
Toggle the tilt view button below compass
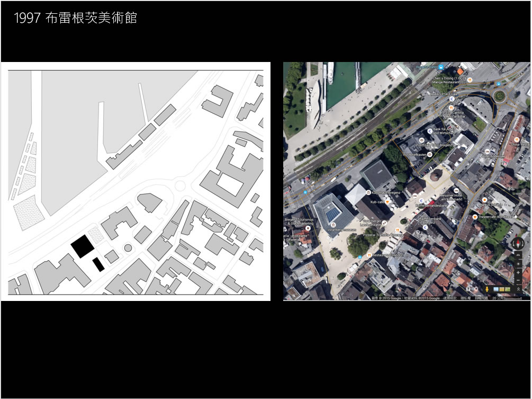[519, 255]
